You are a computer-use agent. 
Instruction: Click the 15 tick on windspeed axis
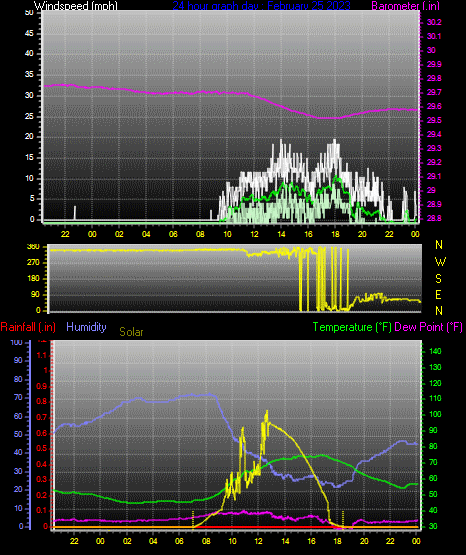[29, 158]
